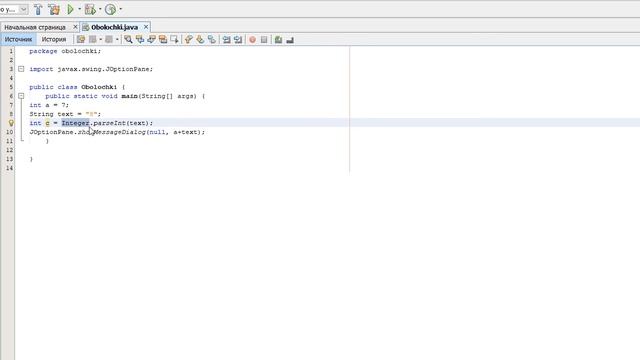Image resolution: width=640 pixels, height=360 pixels.
Task: Click the Comment lines icon
Action: pos(278,40)
